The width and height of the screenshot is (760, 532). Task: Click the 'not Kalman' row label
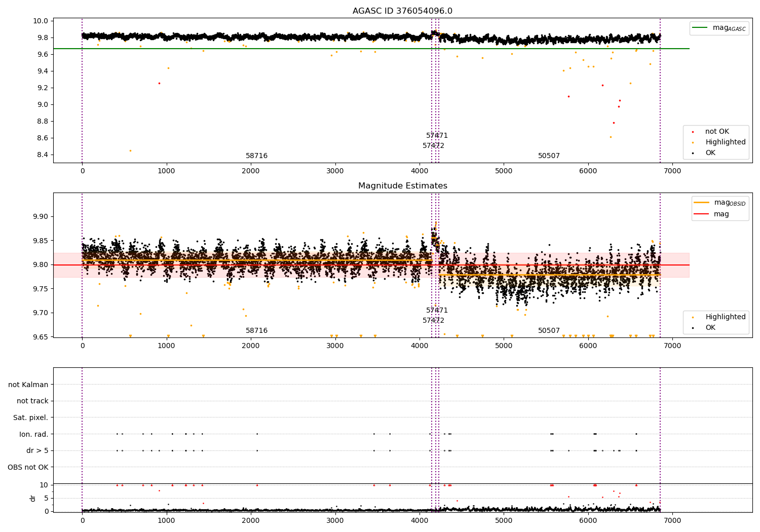click(x=28, y=385)
